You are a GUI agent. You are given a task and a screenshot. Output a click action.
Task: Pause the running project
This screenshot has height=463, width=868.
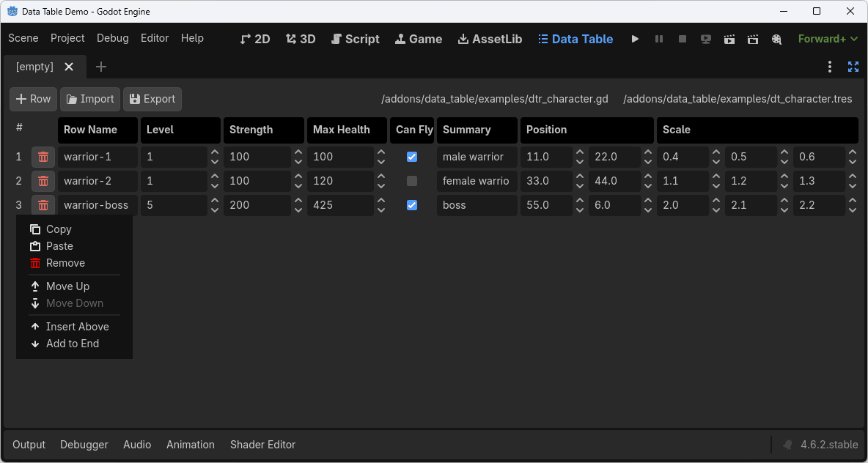click(659, 39)
